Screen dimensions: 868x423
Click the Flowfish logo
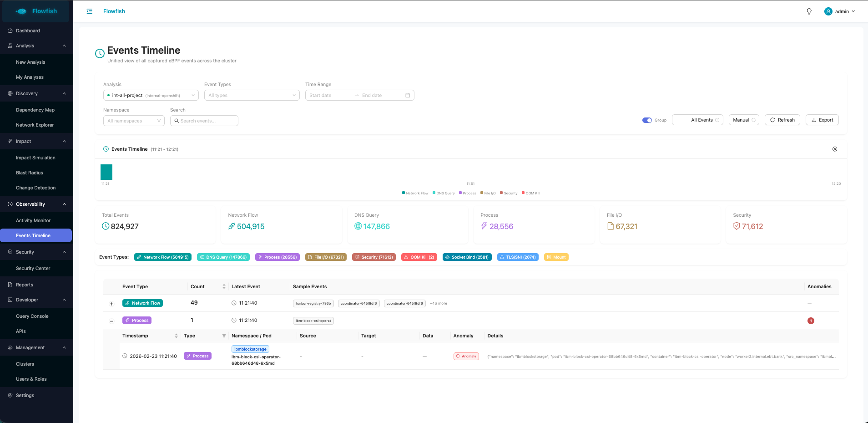point(36,11)
